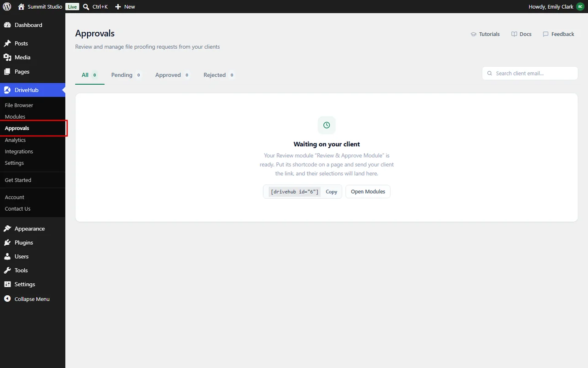Click the Summit Studio home icon
588x368 pixels.
coord(21,7)
